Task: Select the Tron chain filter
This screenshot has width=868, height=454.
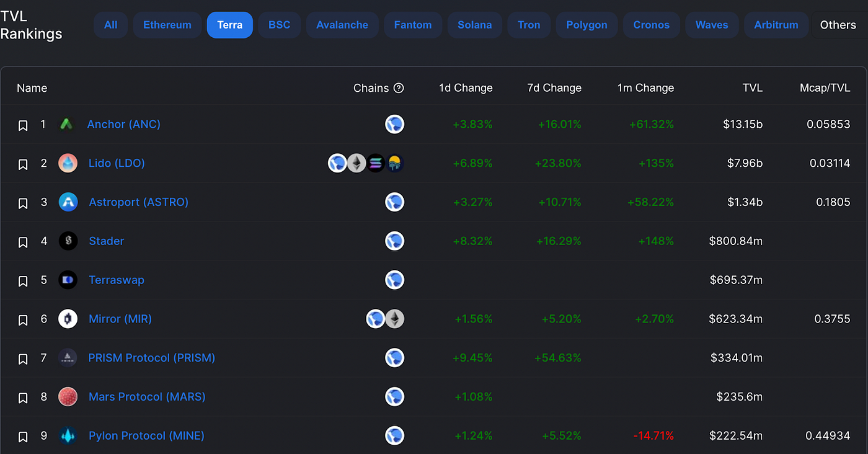Action: coord(529,25)
